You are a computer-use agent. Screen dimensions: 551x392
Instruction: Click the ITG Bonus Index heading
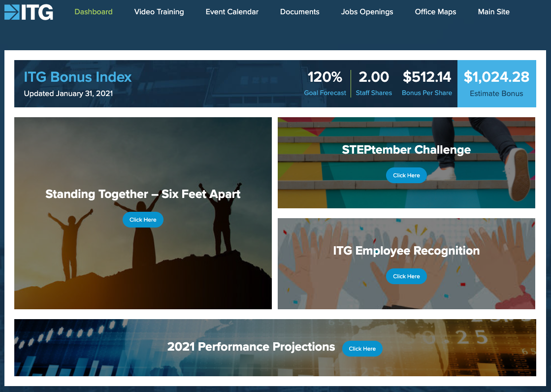coord(78,77)
